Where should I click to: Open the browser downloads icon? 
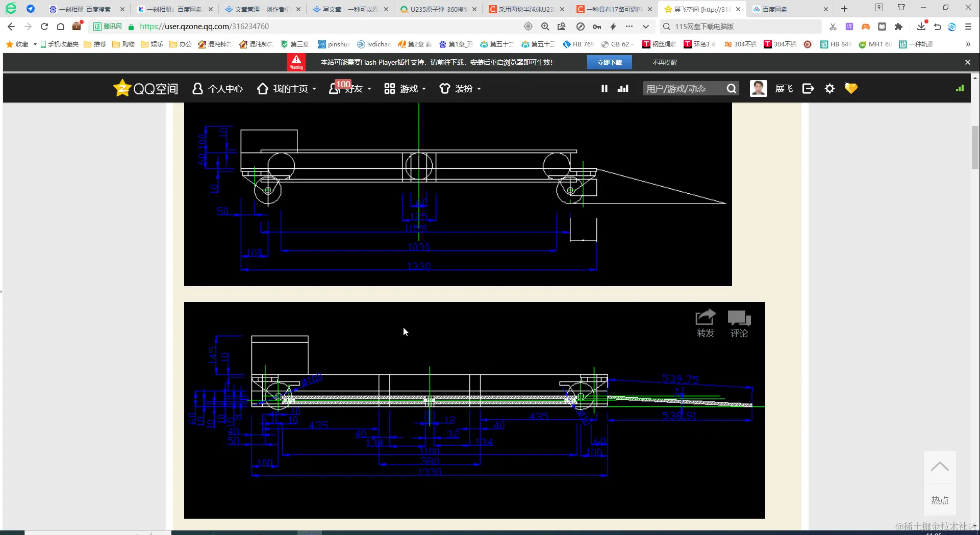coord(921,26)
